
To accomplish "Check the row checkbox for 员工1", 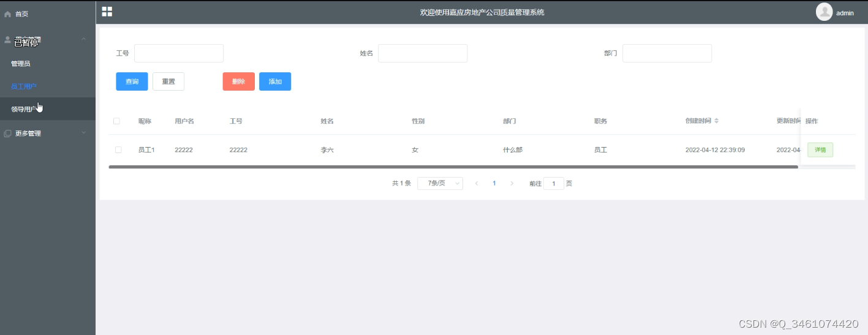I will tap(118, 149).
